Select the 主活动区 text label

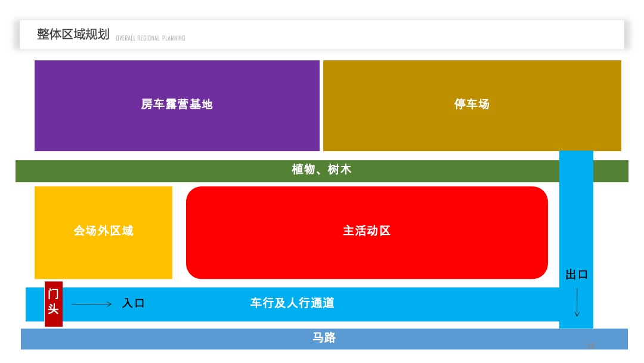coord(367,232)
